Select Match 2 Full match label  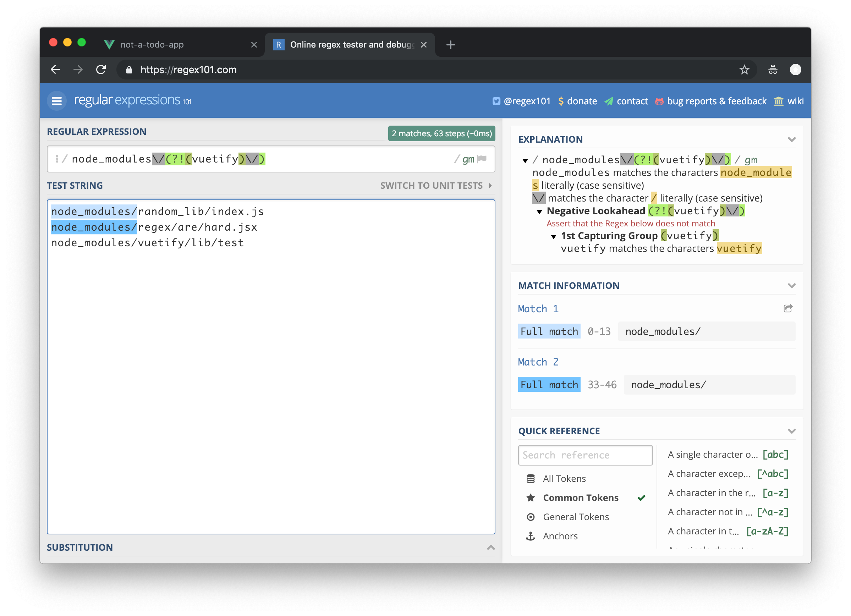click(x=549, y=384)
